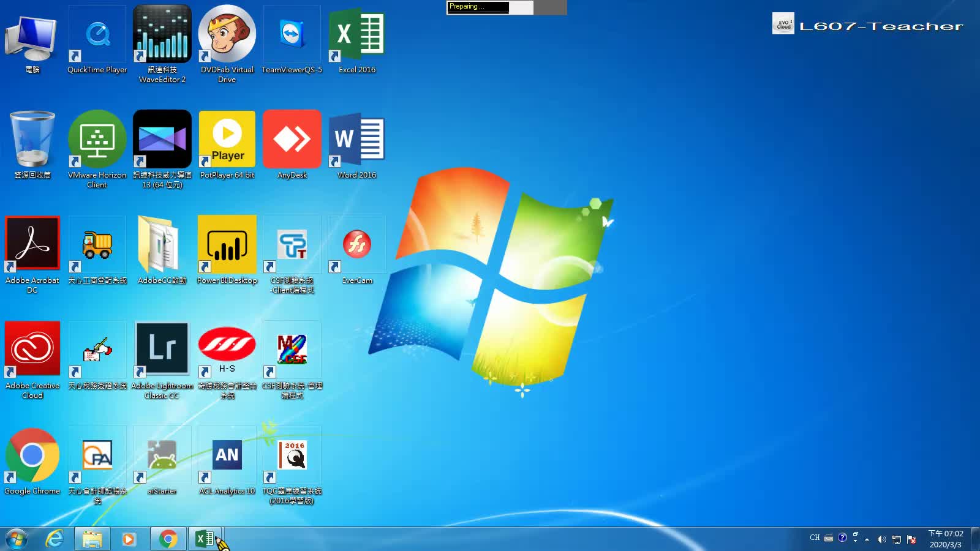Open the AdobeCC啟動 folder
Image resolution: width=980 pixels, height=551 pixels.
(162, 250)
